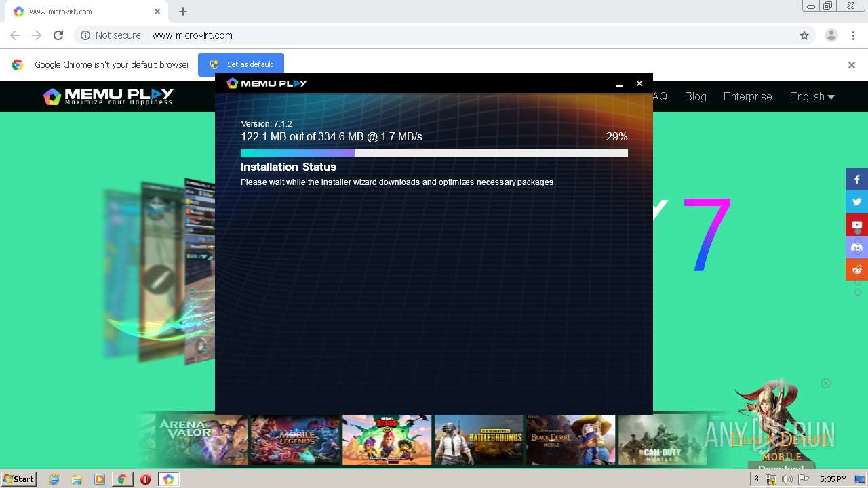868x488 pixels.
Task: Switch to Chrome in taskbar
Action: coord(122,479)
